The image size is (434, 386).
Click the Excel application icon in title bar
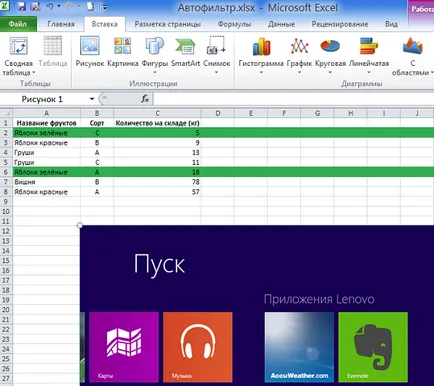click(x=4, y=6)
